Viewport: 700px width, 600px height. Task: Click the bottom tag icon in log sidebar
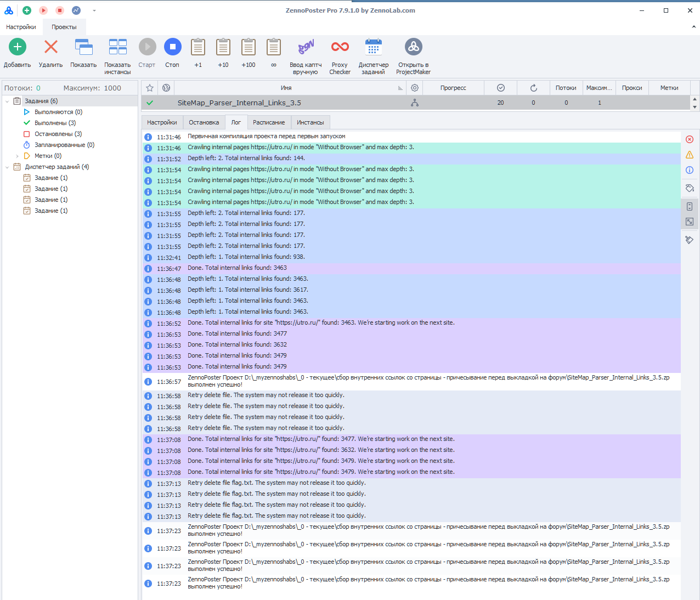point(690,240)
